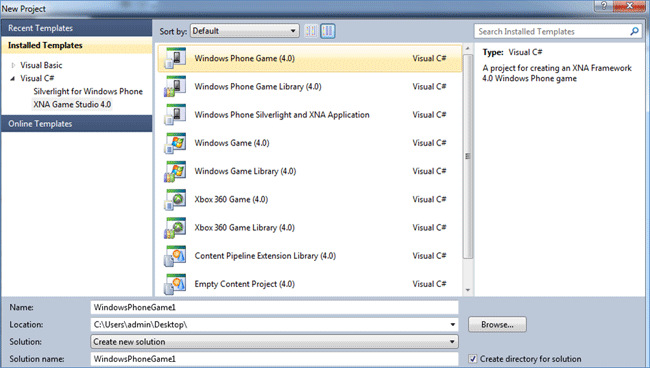Select 'Empty Content Project (4.0)' template text
This screenshot has height=368, width=650.
[245, 284]
